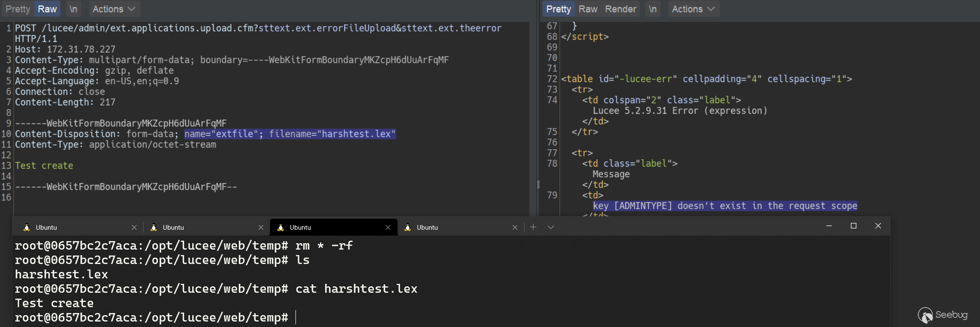Toggle the \n non-printable chars button in response panel

click(x=653, y=9)
